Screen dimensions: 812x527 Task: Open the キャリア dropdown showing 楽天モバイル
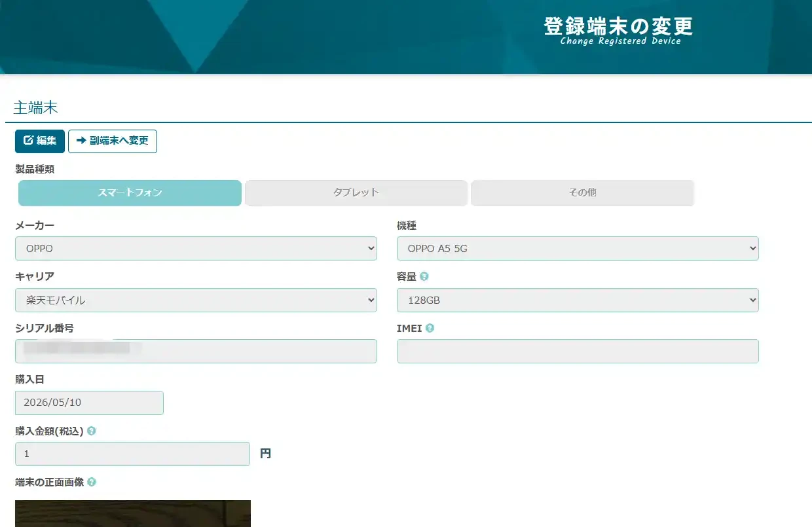[196, 300]
